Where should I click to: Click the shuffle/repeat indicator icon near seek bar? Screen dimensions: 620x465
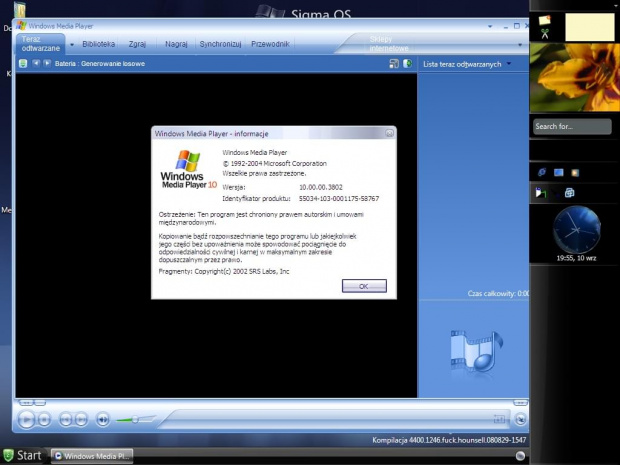click(x=499, y=419)
